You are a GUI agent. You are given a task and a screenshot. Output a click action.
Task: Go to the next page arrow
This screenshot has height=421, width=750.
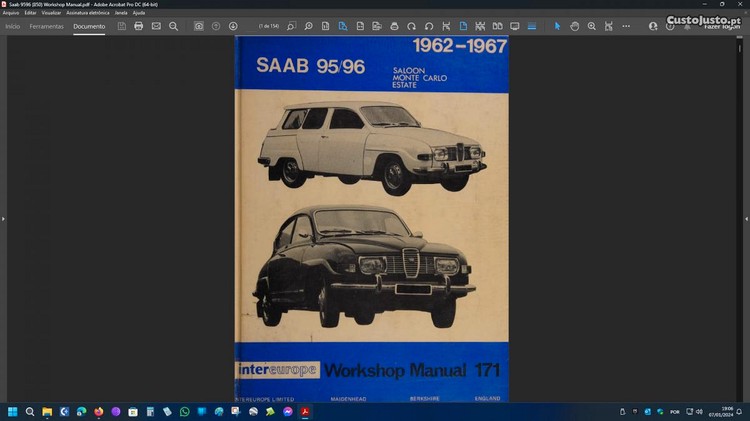(233, 26)
